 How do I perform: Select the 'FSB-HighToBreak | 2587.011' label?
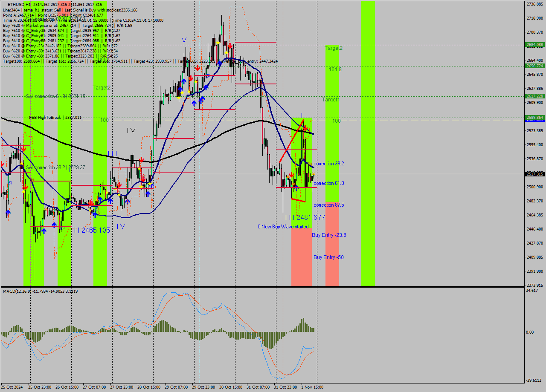click(x=55, y=118)
